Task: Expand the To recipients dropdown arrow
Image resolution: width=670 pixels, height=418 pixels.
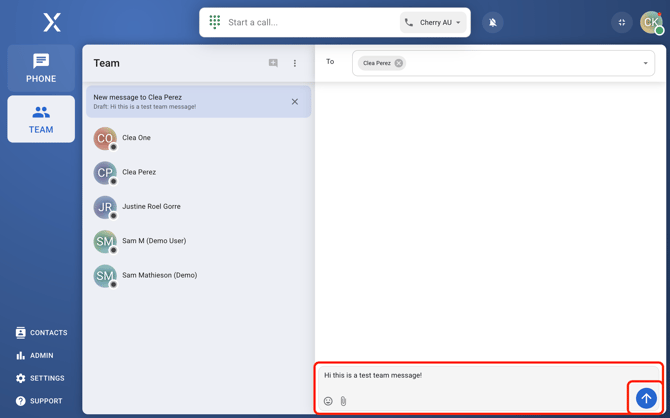Action: point(645,63)
